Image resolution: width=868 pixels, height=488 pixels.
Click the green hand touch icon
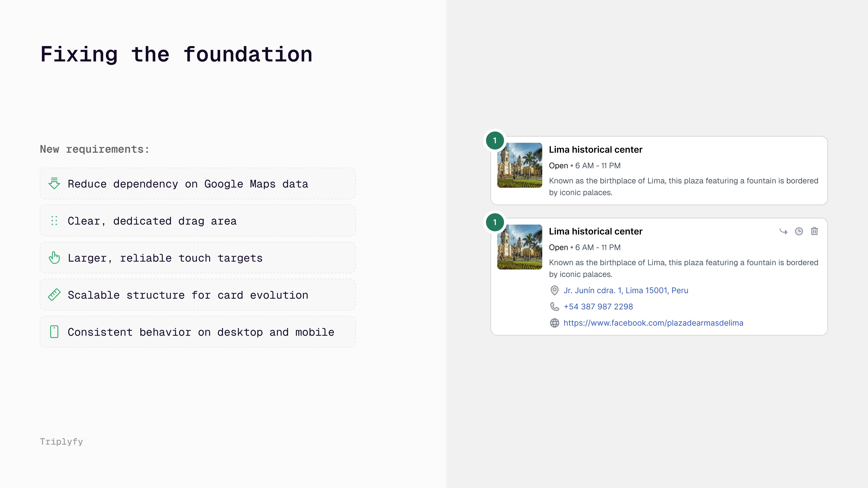click(x=54, y=258)
